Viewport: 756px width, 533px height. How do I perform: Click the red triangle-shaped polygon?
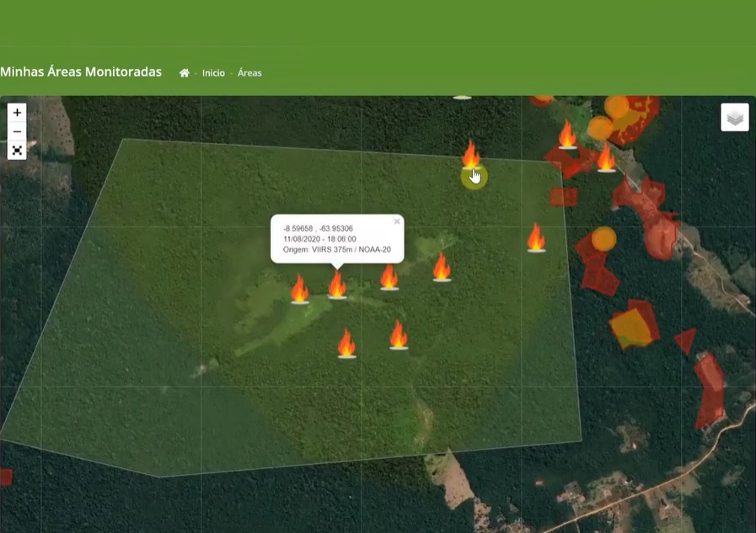(x=685, y=340)
